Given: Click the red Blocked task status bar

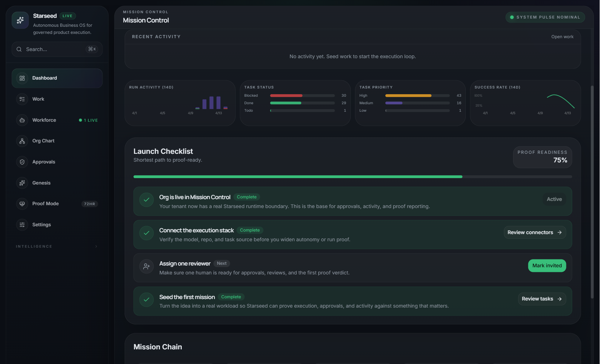Looking at the screenshot, I should pyautogui.click(x=286, y=96).
